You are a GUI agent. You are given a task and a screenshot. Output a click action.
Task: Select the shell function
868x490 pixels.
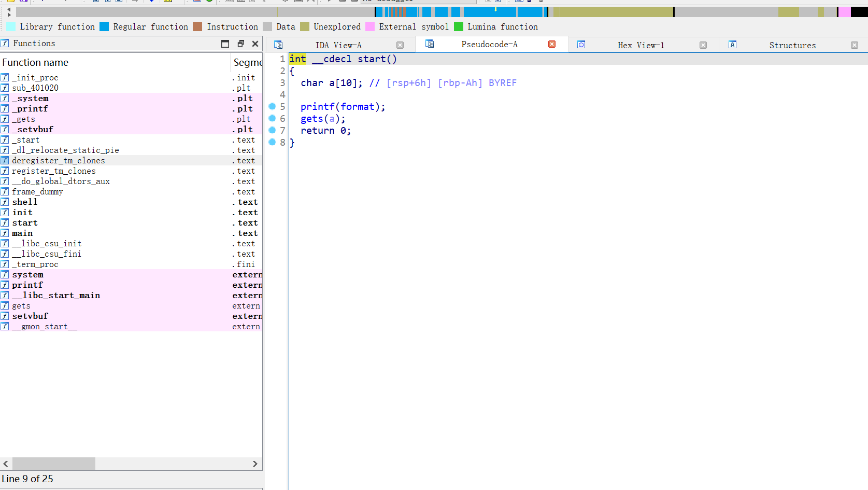pyautogui.click(x=131, y=202)
